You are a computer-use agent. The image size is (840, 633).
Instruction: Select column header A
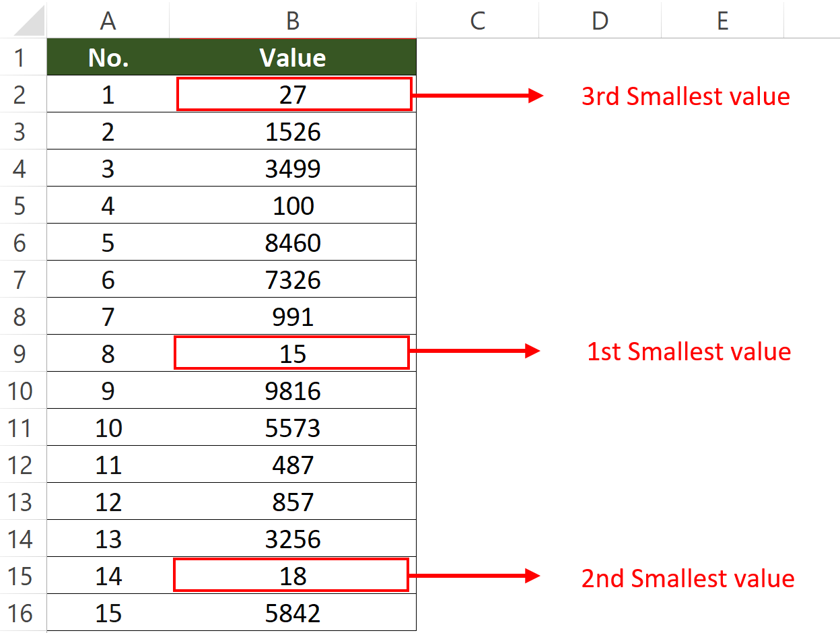[108, 21]
